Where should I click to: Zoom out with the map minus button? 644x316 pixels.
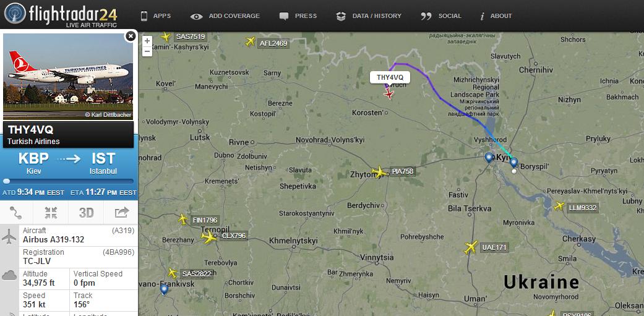[147, 51]
